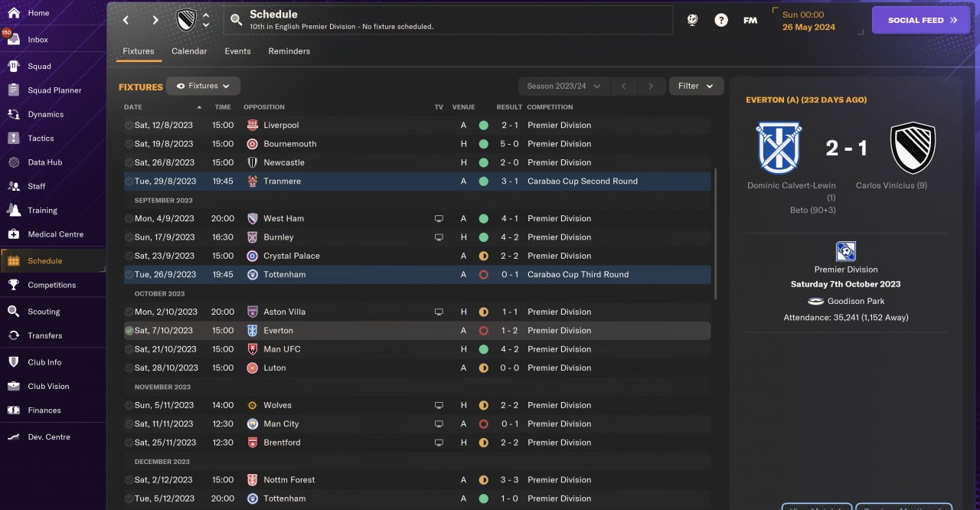Toggle checkmark for Liverpool fixture row
Image resolution: width=980 pixels, height=510 pixels.
click(x=129, y=126)
